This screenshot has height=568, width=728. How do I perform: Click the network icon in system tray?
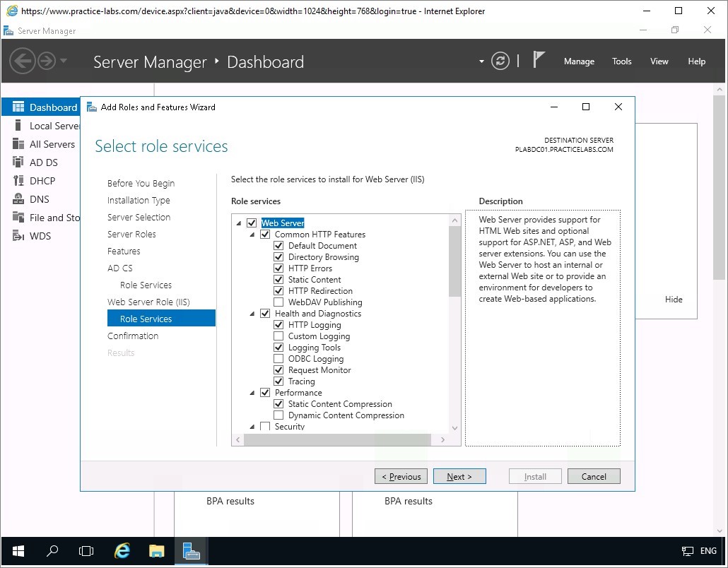pyautogui.click(x=687, y=551)
